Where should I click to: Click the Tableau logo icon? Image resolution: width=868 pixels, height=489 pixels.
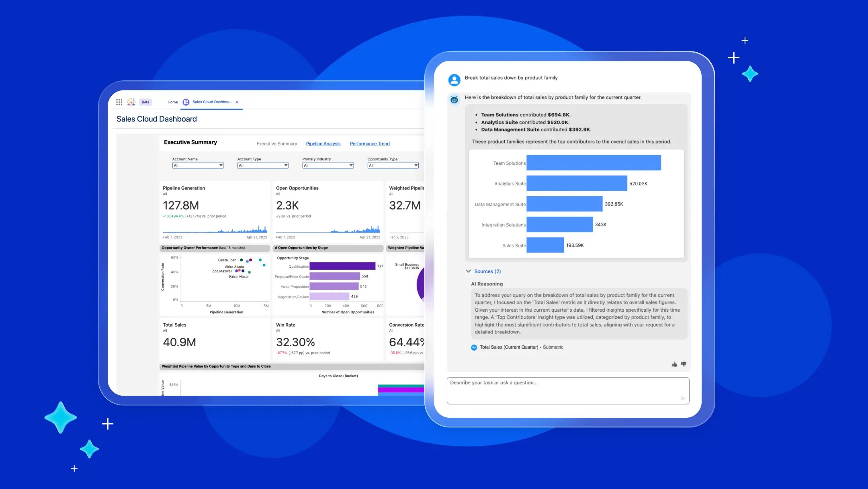click(x=131, y=102)
